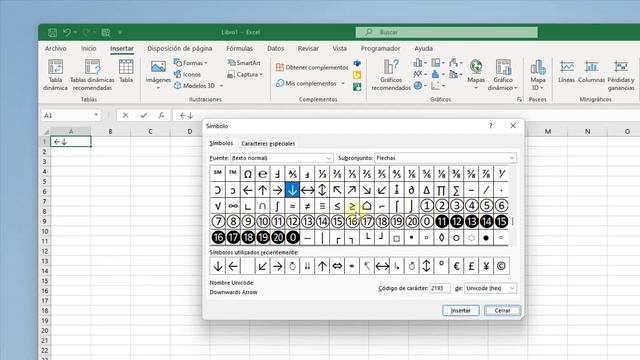The width and height of the screenshot is (640, 360).
Task: Open Modelos 3D dropdown
Action: [198, 86]
